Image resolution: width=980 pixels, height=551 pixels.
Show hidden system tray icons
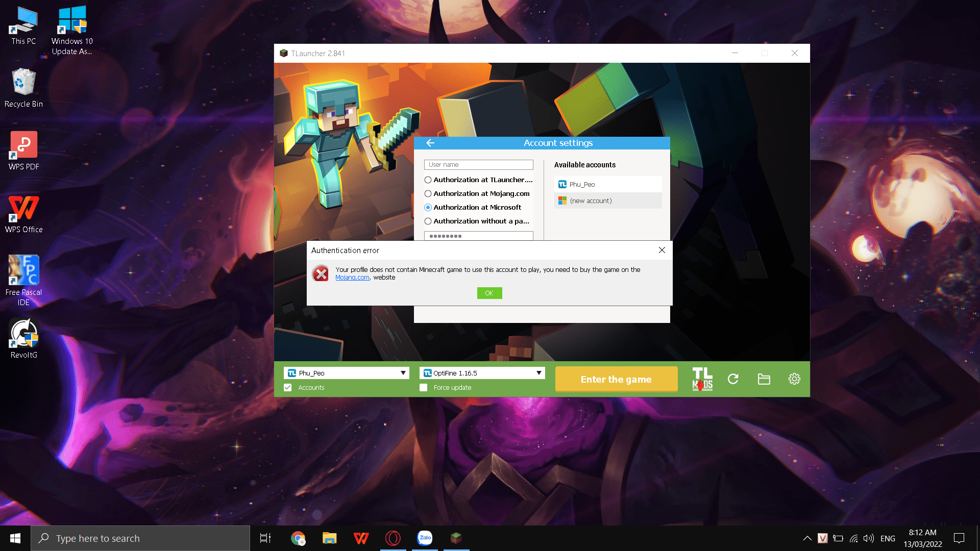tap(807, 538)
